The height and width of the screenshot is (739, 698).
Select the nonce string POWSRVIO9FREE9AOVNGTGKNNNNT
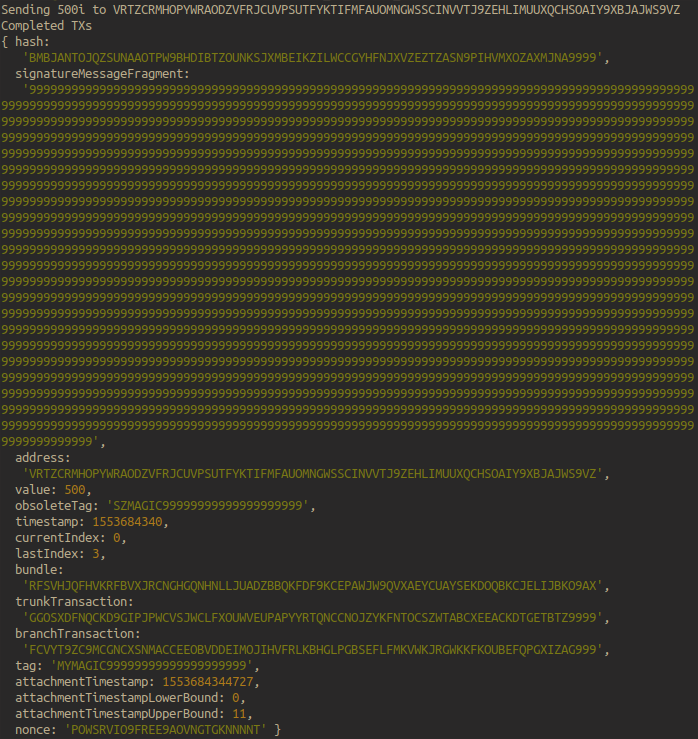(x=165, y=730)
